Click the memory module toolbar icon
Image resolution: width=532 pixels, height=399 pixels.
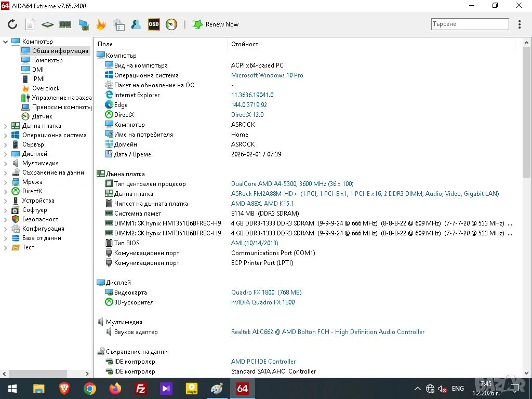[65, 24]
